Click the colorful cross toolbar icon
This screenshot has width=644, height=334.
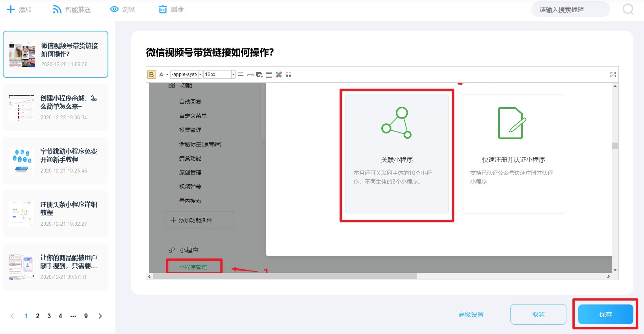coord(279,74)
